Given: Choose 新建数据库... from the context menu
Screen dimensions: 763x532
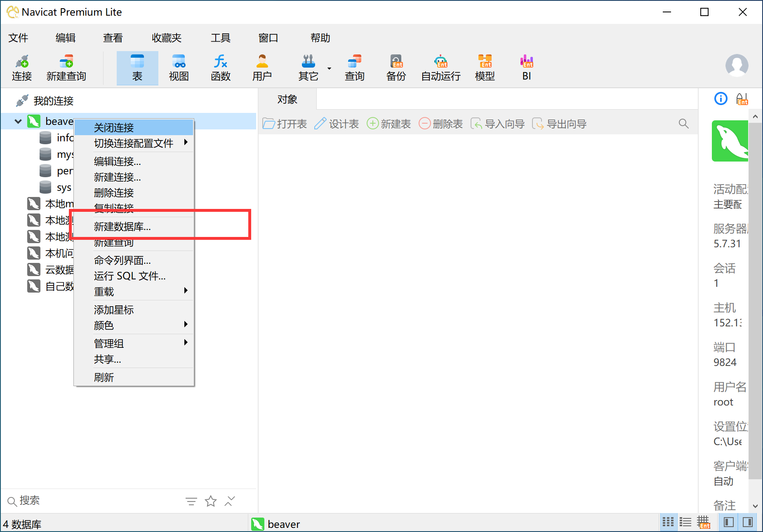Looking at the screenshot, I should (134, 227).
